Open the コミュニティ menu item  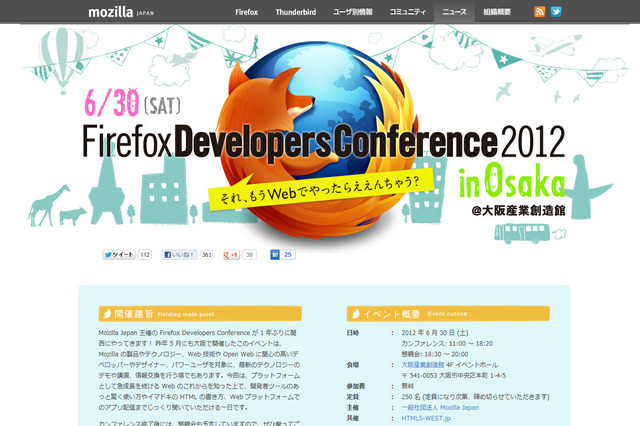[407, 12]
